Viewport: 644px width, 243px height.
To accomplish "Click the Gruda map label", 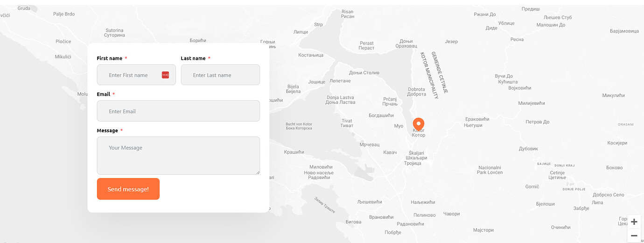I will pos(24,8).
